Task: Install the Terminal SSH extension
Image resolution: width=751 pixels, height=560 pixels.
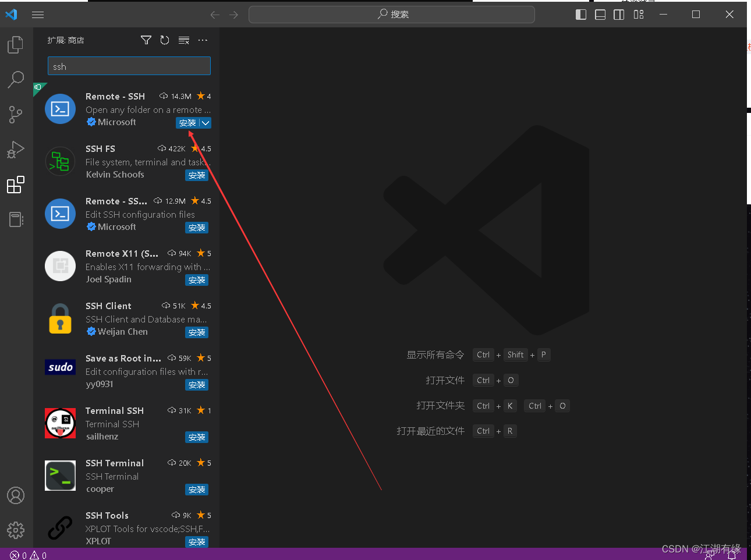Action: (x=197, y=437)
